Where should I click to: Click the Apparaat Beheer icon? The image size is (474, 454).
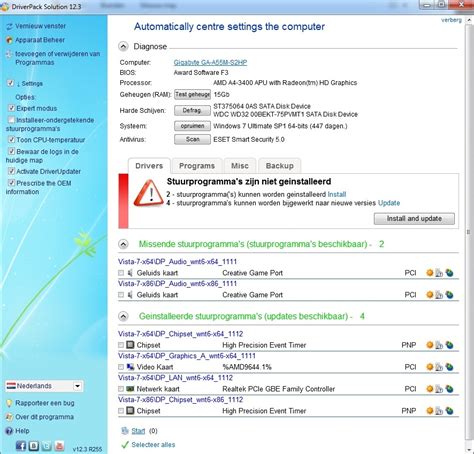pos(9,40)
